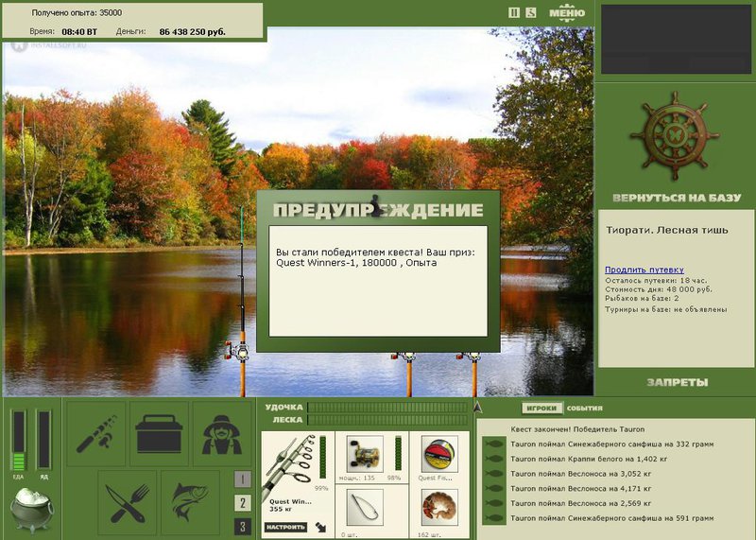Screen dimensions: 756x540
Task: Click the S icon next to Меню
Action: [x=531, y=12]
